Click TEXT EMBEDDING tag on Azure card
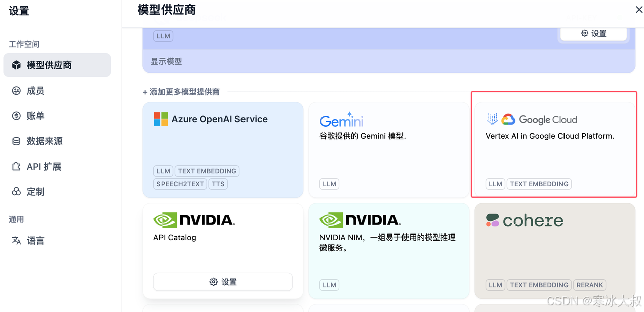 click(207, 171)
